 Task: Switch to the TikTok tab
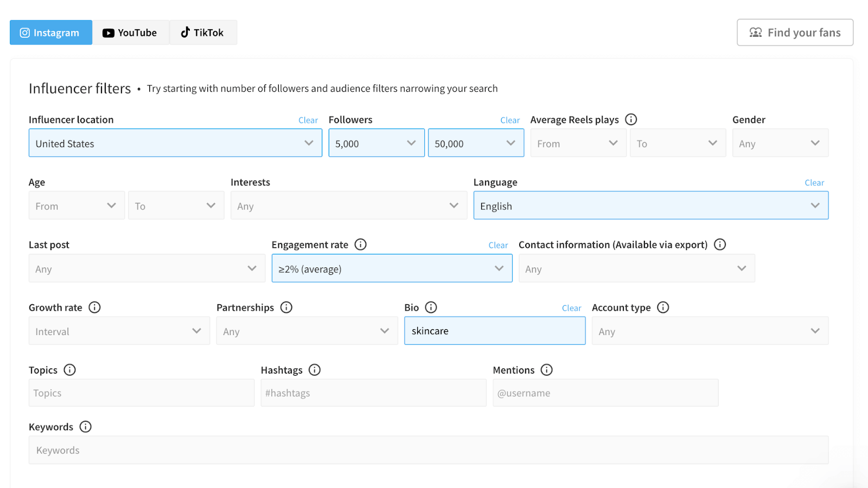pos(203,33)
